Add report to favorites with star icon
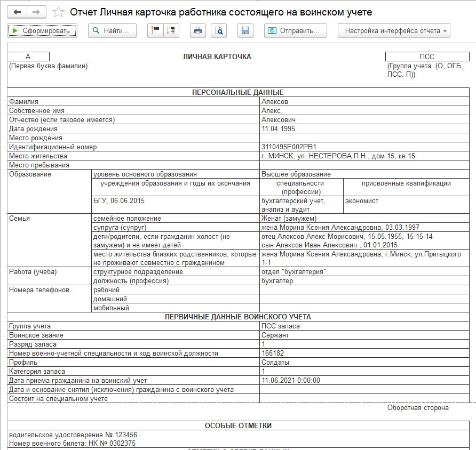Viewport: 476px width, 450px height. [59, 12]
